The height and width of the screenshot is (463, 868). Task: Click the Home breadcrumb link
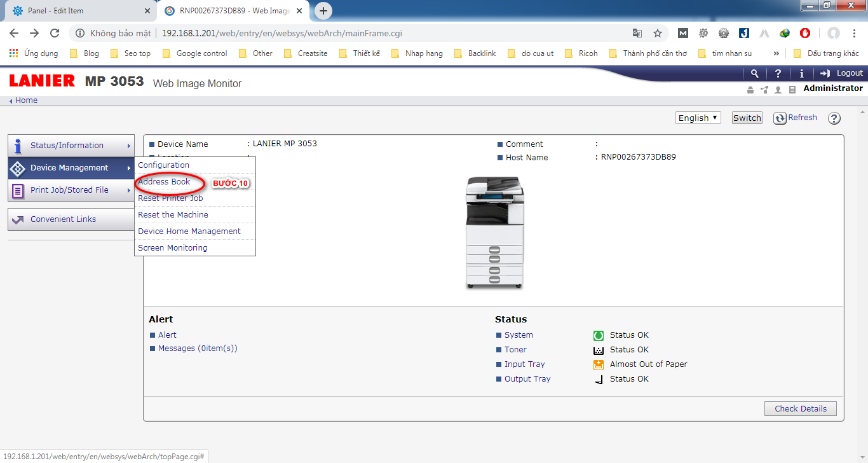click(26, 100)
